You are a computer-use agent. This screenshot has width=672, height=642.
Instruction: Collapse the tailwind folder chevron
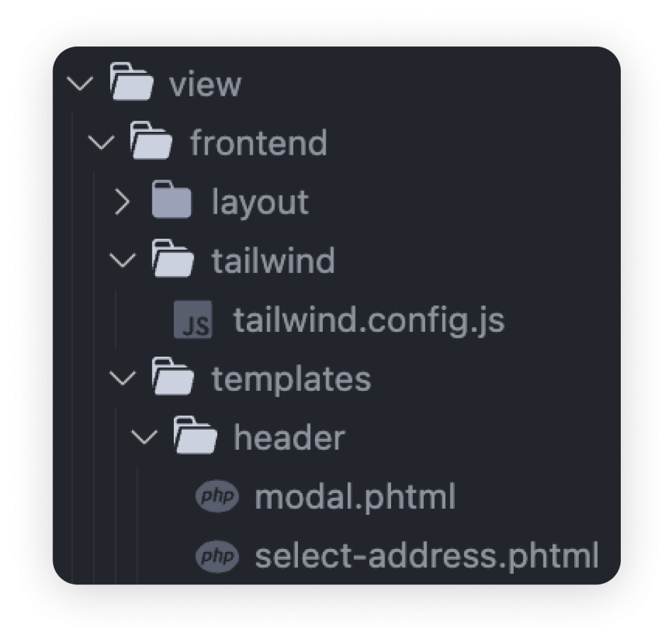pyautogui.click(x=123, y=260)
